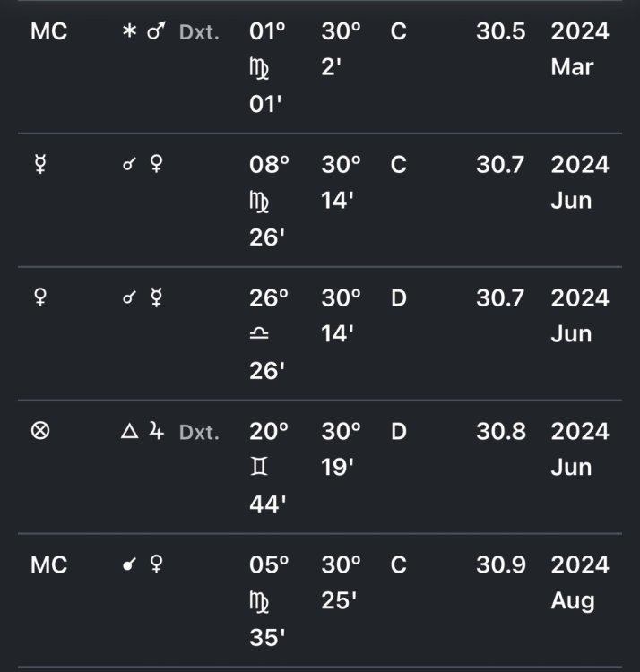Select the Mercury glyph starting the second row
The width and height of the screenshot is (640, 672).
[x=40, y=166]
